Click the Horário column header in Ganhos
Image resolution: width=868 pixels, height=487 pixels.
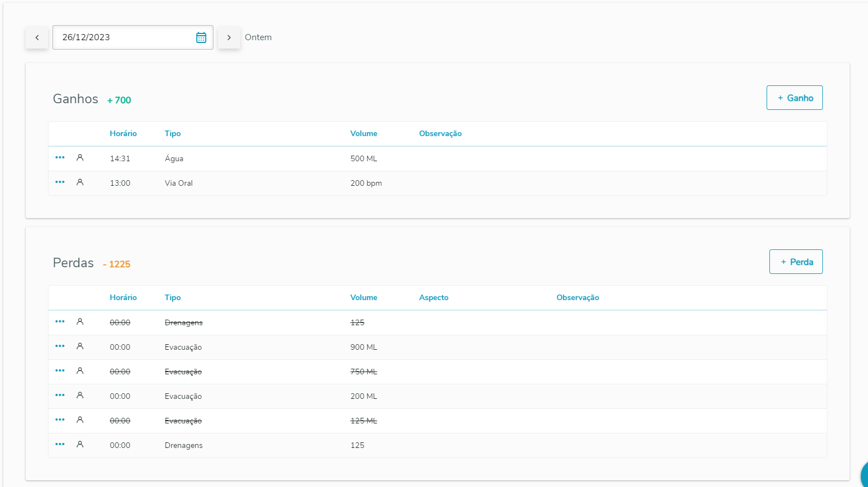pos(123,133)
